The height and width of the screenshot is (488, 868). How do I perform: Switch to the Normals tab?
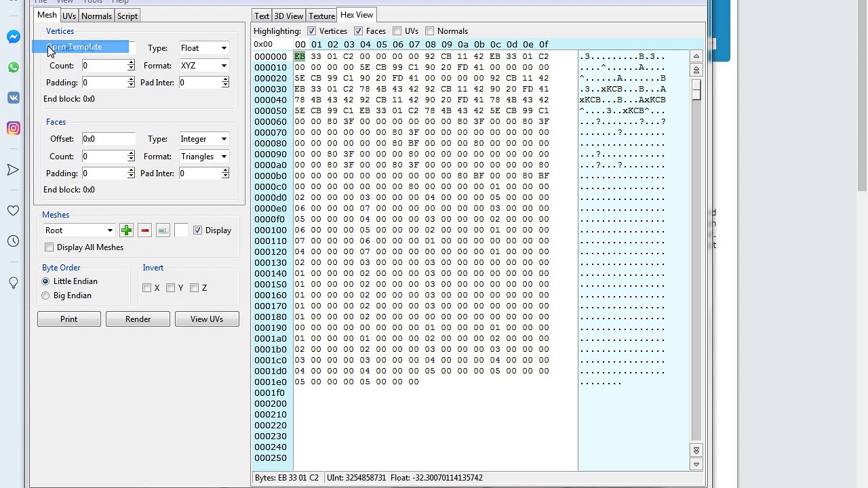[x=96, y=16]
